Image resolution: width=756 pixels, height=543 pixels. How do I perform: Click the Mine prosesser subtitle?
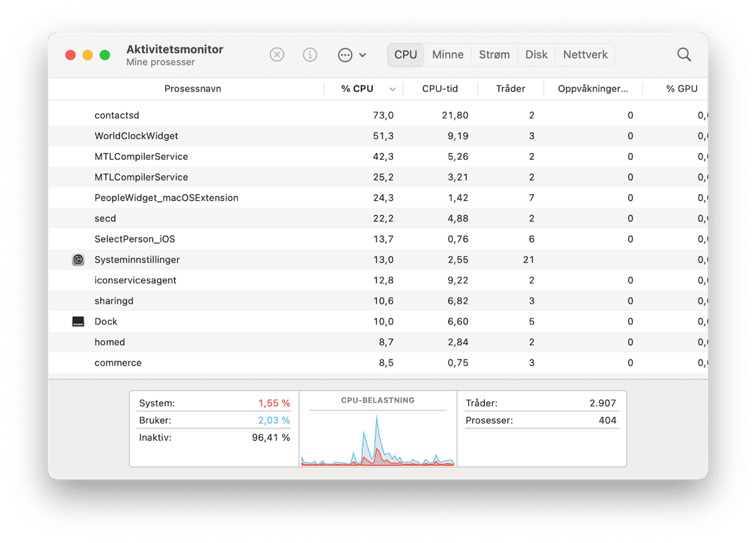pyautogui.click(x=160, y=62)
